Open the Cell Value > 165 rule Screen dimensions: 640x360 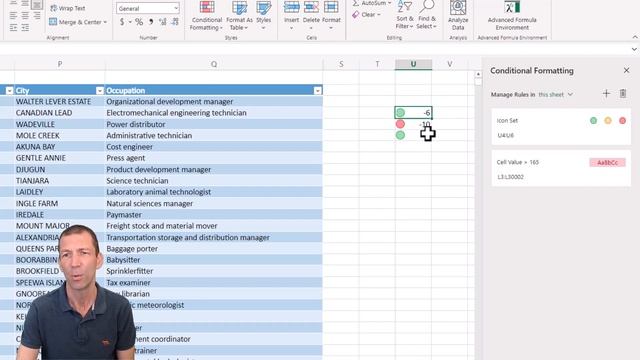(x=561, y=169)
